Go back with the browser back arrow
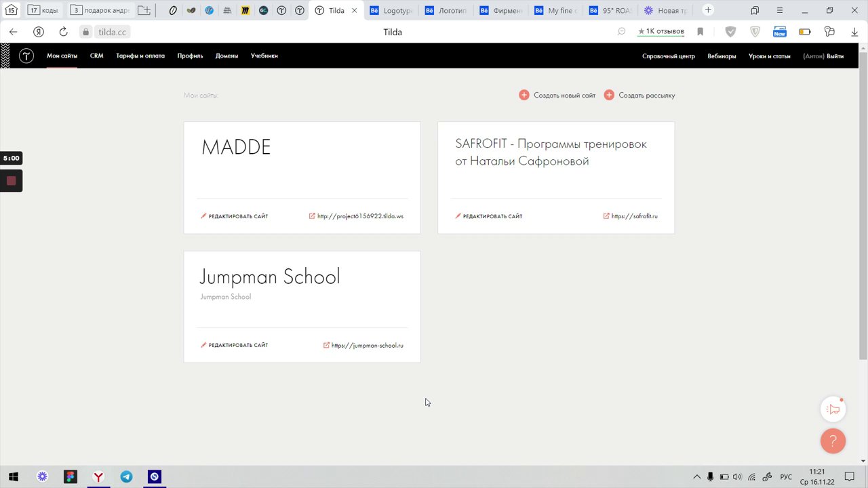The height and width of the screenshot is (488, 868). (x=13, y=32)
